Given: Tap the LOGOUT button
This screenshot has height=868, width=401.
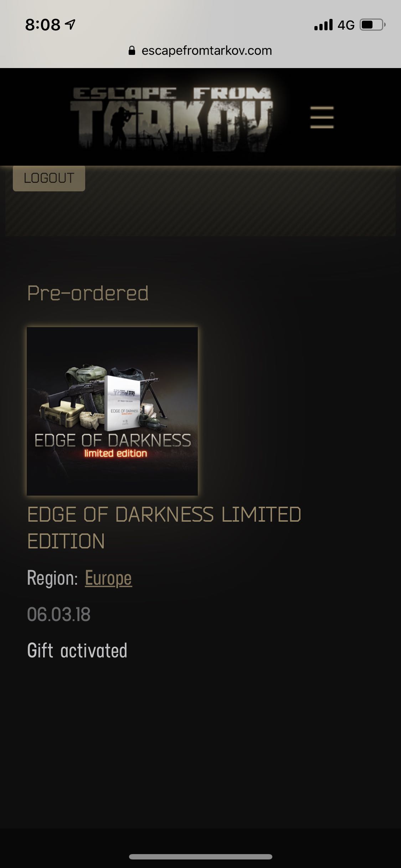Looking at the screenshot, I should click(x=49, y=178).
